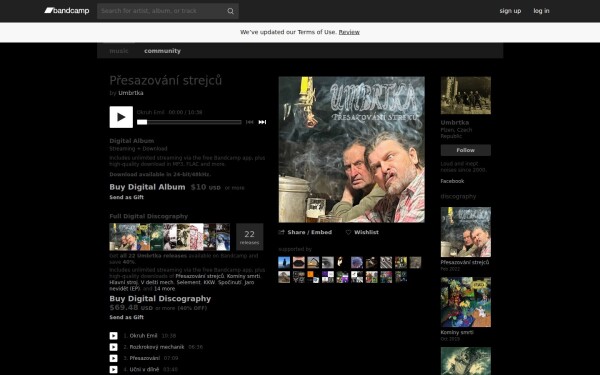This screenshot has height=375, width=600.
Task: Click the Share / Embed arrow icon
Action: [x=282, y=232]
